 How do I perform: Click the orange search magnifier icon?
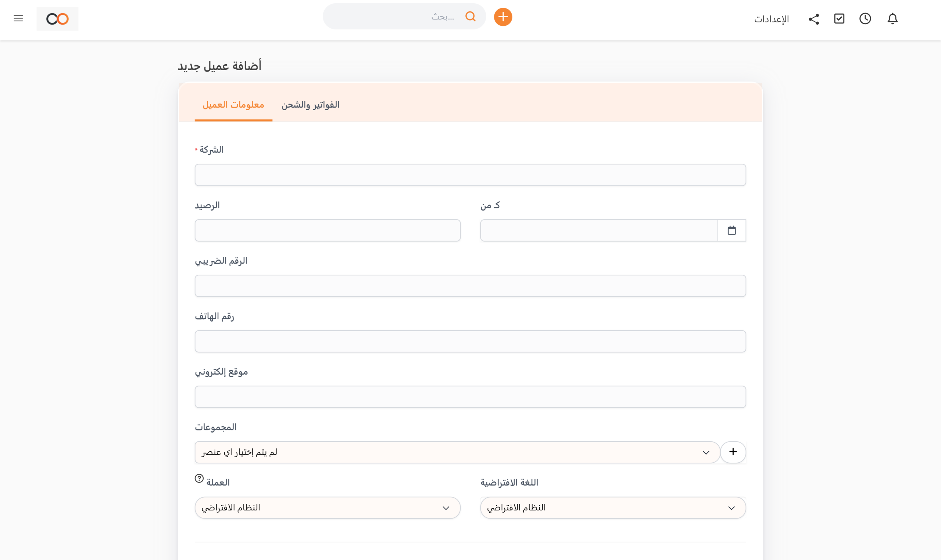pyautogui.click(x=470, y=17)
